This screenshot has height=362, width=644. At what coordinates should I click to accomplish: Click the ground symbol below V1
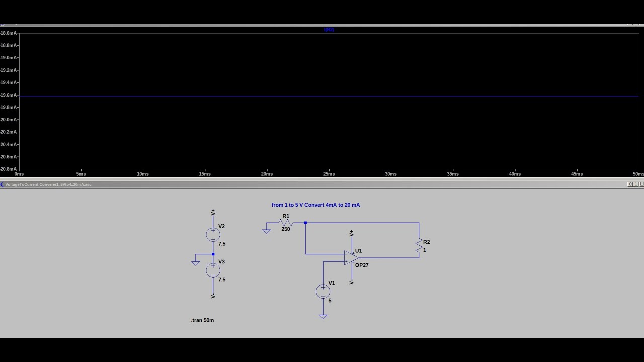[323, 316]
